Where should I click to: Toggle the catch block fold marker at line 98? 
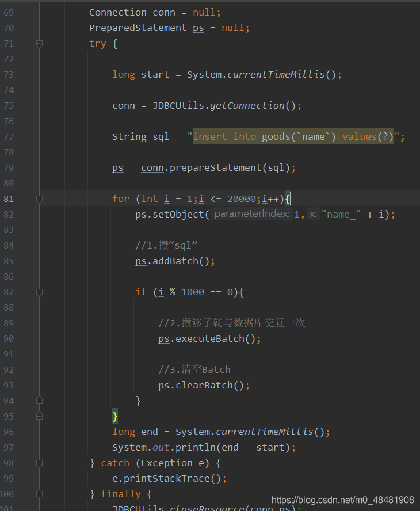click(x=39, y=463)
